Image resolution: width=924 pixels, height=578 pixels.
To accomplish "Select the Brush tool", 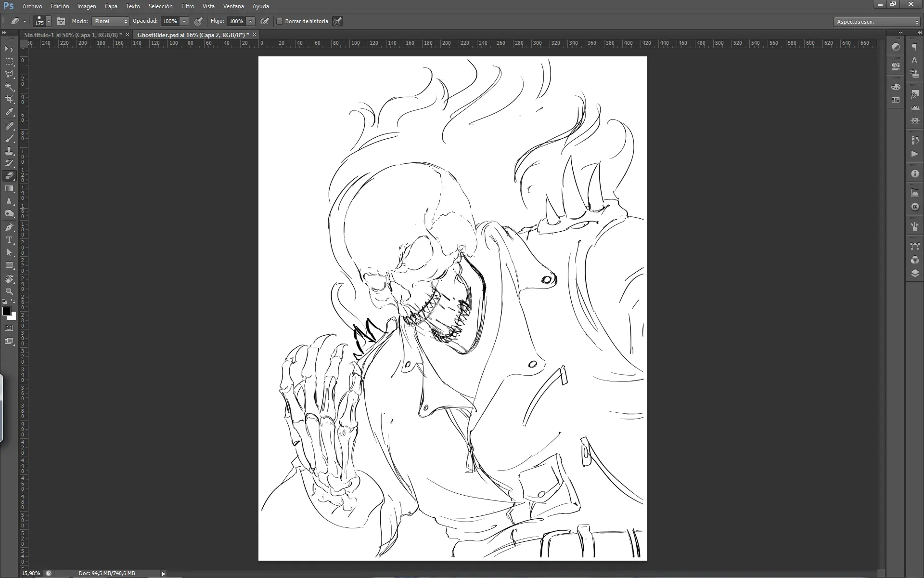I will [9, 138].
